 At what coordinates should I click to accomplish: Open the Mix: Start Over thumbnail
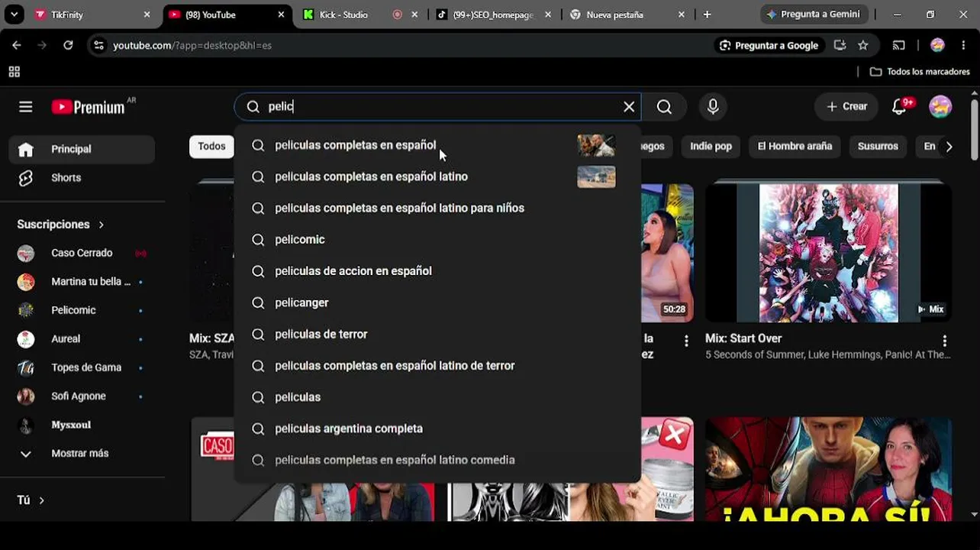point(828,253)
